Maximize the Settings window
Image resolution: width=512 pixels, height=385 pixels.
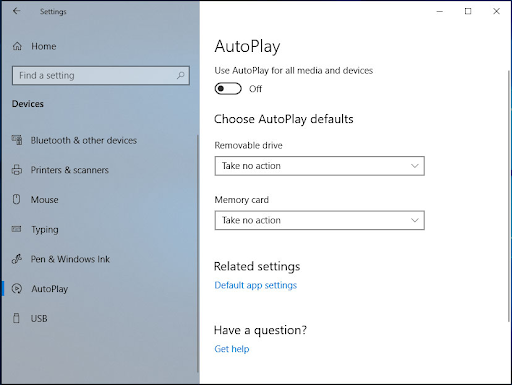click(468, 11)
